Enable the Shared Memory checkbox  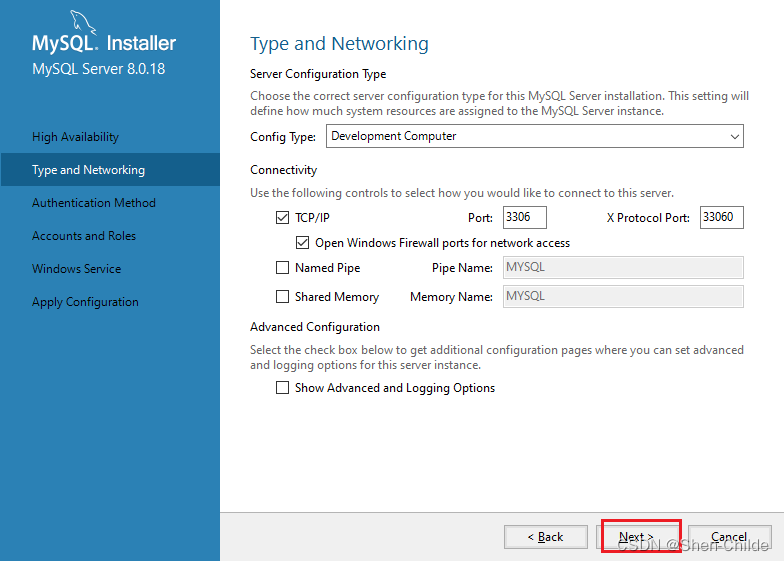coord(282,296)
